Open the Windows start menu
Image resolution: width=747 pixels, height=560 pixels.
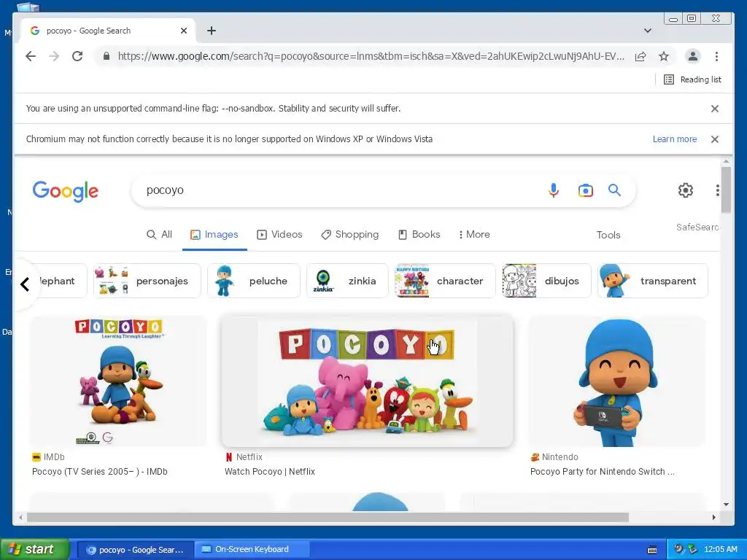coord(34,549)
